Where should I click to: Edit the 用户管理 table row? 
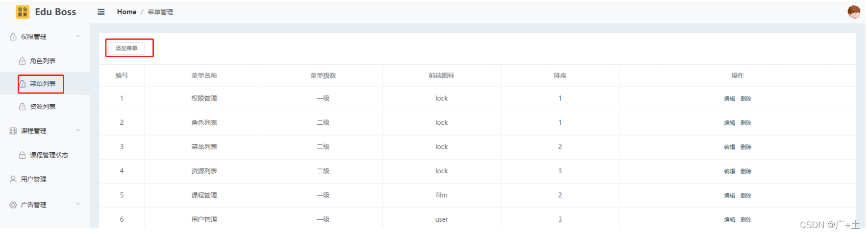(729, 220)
